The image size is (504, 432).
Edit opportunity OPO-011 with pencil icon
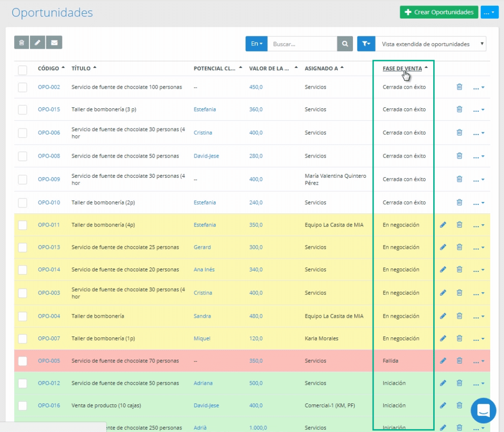click(443, 225)
